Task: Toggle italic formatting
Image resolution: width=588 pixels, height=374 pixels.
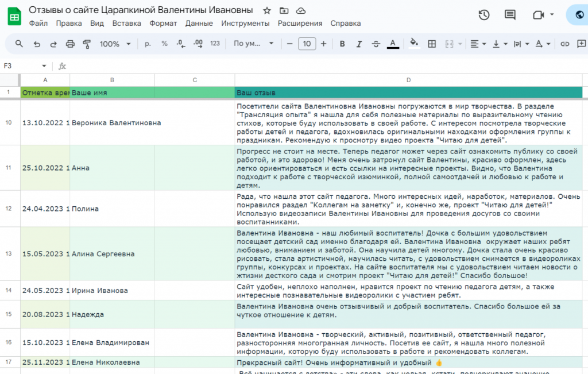Action: pyautogui.click(x=359, y=44)
